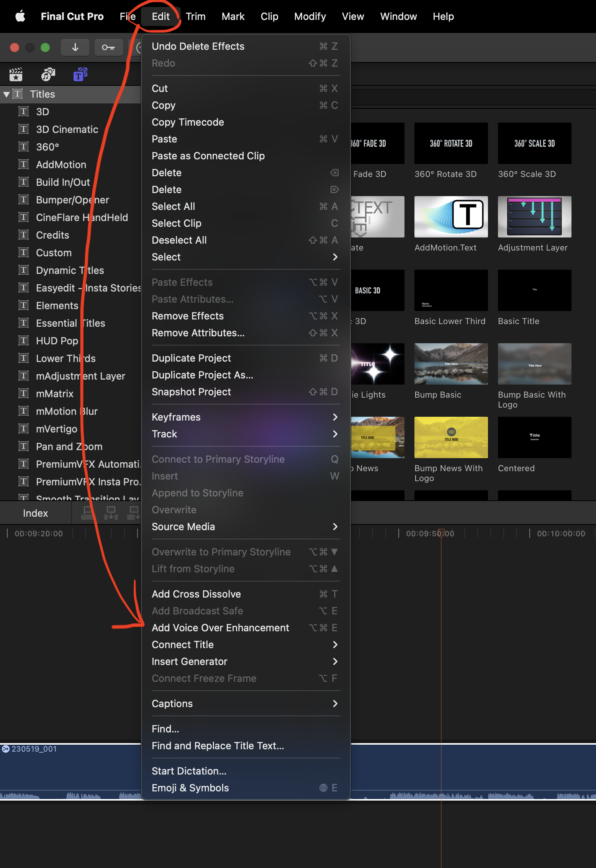Open the Mark menu
This screenshot has width=596, height=868.
(x=233, y=16)
